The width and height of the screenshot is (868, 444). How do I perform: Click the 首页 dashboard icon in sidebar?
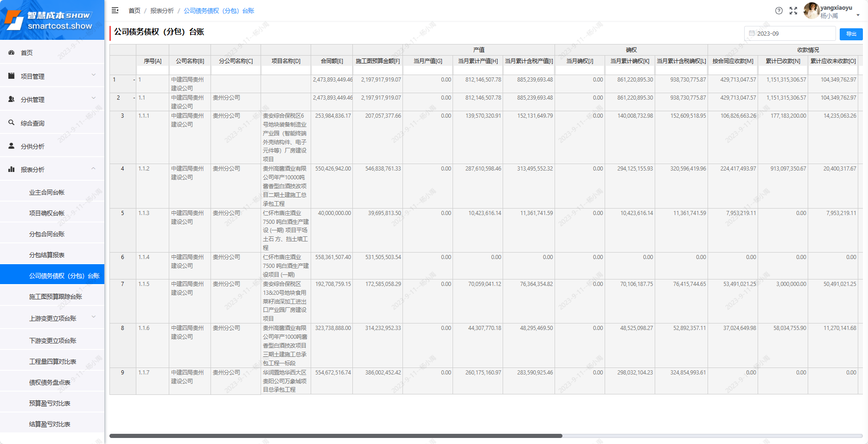coord(12,53)
